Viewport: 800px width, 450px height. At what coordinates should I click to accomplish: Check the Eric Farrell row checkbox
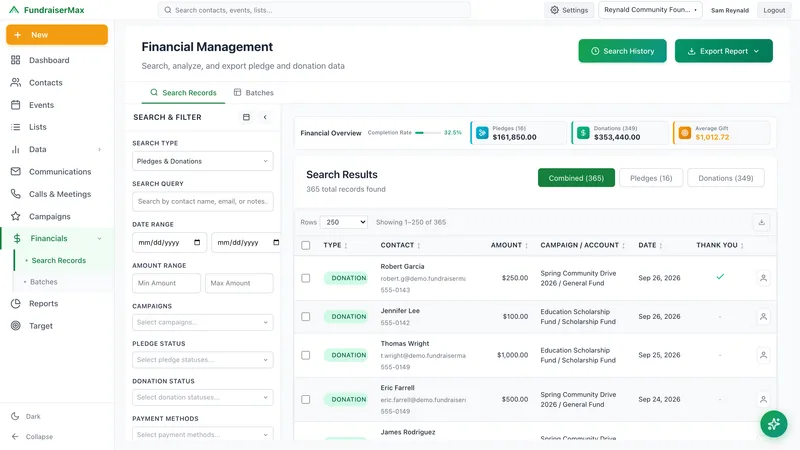(306, 399)
